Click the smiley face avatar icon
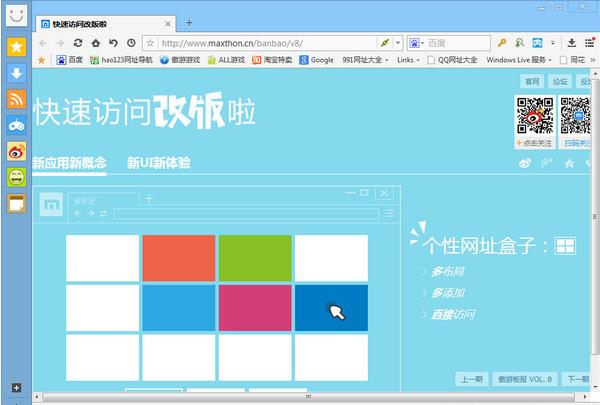This screenshot has width=600, height=405. tap(16, 15)
